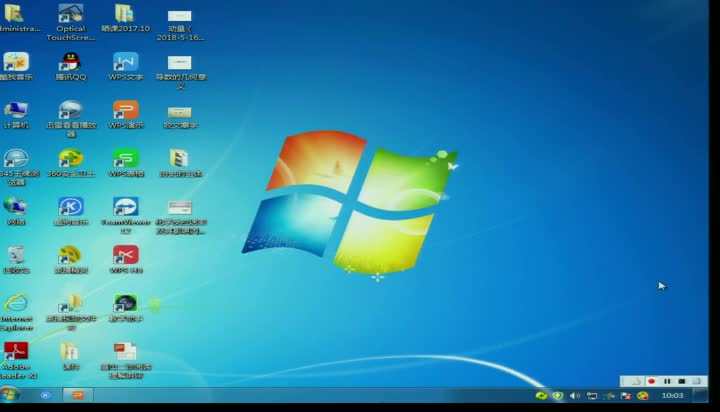Open the 2017.10 folder on desktop
Screen dimensions: 720x412
125,18
